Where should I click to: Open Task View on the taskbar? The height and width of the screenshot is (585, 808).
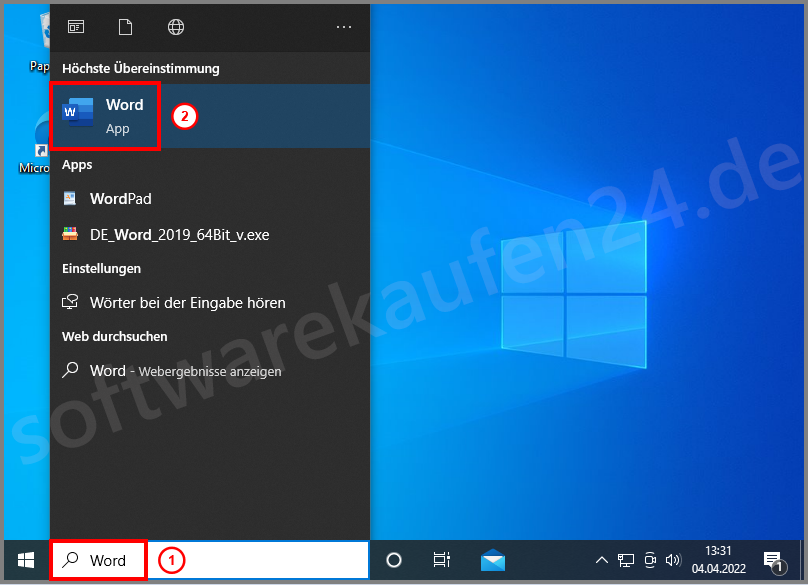(441, 560)
